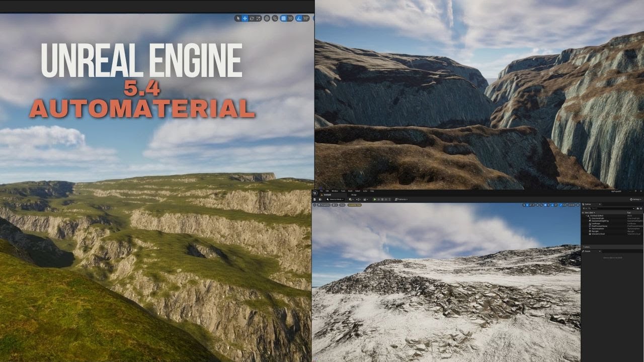Open the File menu in the editor window
The image size is (644, 362).
pyautogui.click(x=321, y=191)
